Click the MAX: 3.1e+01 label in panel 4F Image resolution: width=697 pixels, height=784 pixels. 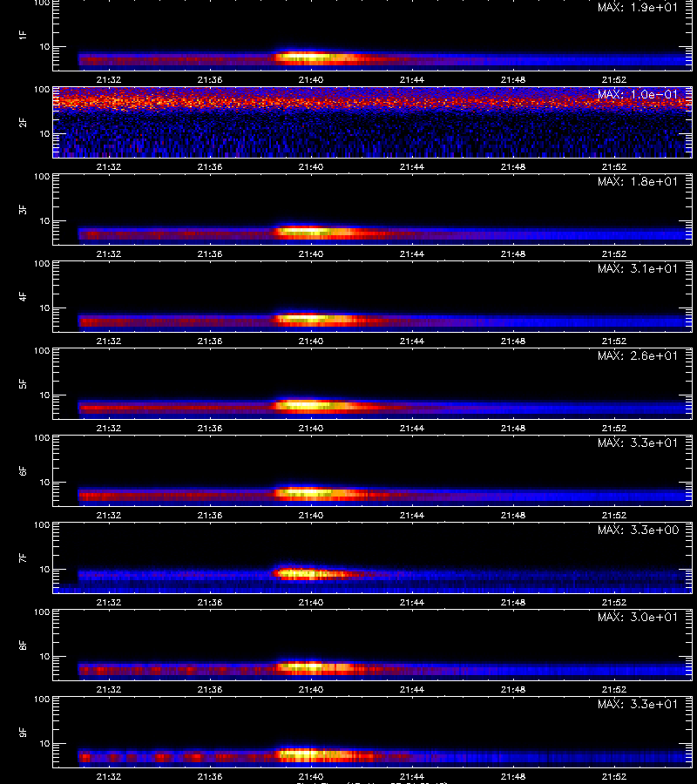[638, 268]
